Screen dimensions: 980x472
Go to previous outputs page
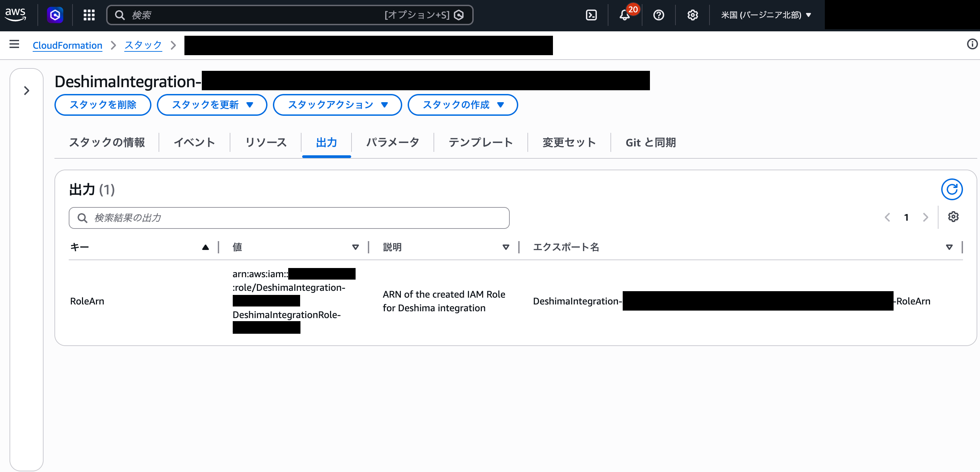[887, 217]
